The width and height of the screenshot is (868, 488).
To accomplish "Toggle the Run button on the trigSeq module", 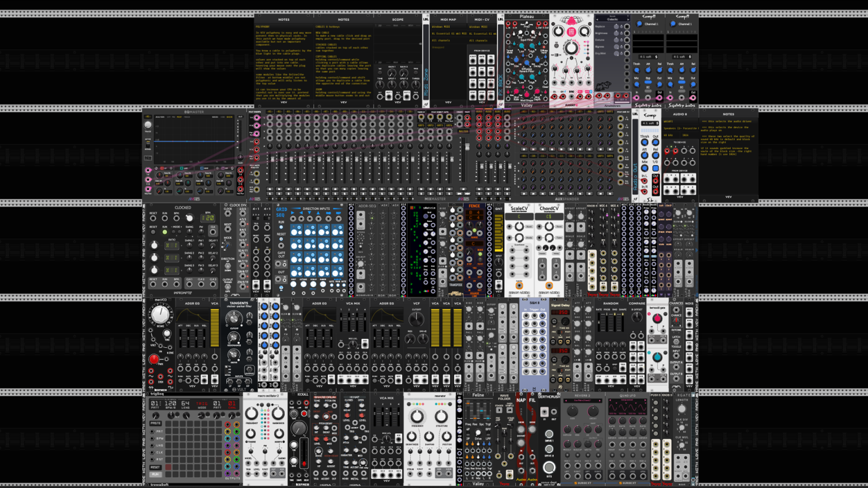I will point(156,474).
